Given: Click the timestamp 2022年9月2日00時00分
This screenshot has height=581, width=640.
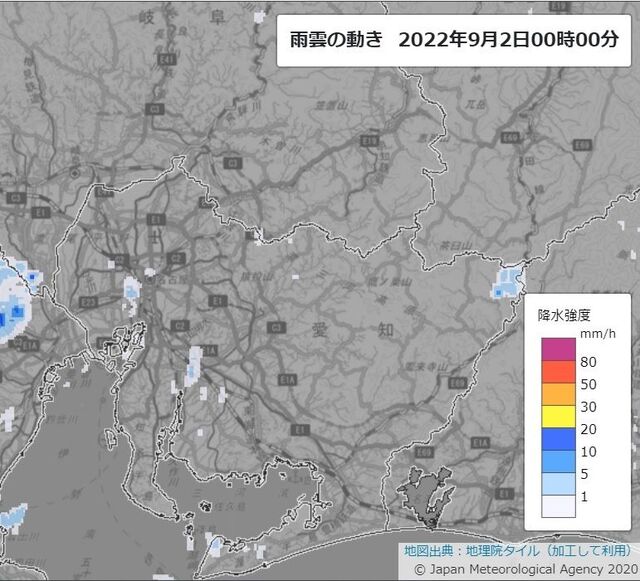Looking at the screenshot, I should pos(508,40).
